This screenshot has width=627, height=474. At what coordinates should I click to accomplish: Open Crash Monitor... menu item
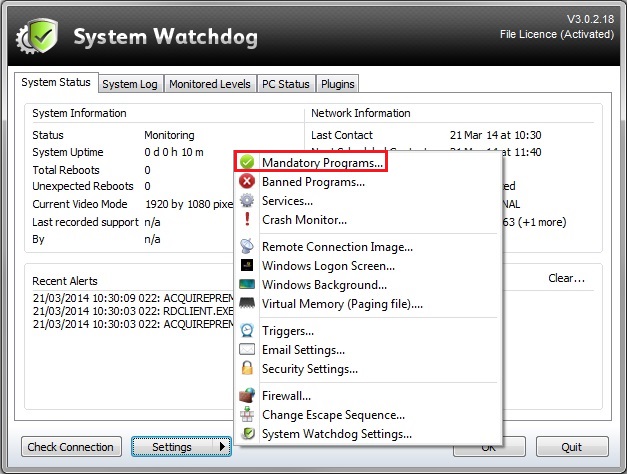point(368,220)
